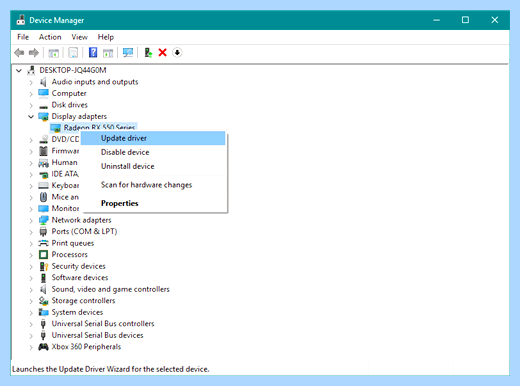Collapse the Display adapters chevron

[x=31, y=117]
